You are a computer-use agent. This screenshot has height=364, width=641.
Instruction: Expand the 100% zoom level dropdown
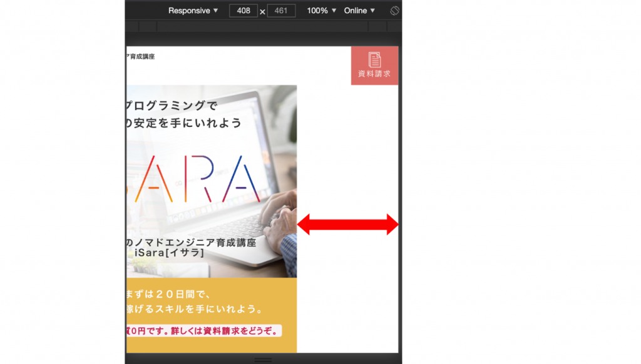(322, 11)
